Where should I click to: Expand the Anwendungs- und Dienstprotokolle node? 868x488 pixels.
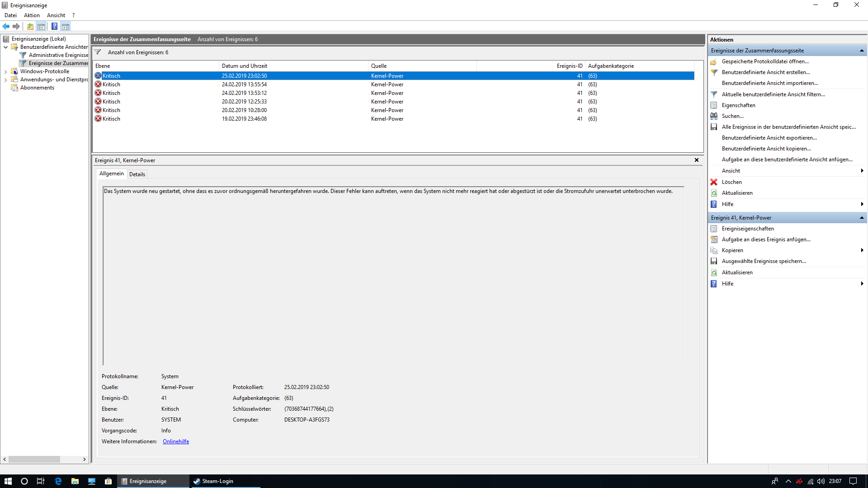5,80
